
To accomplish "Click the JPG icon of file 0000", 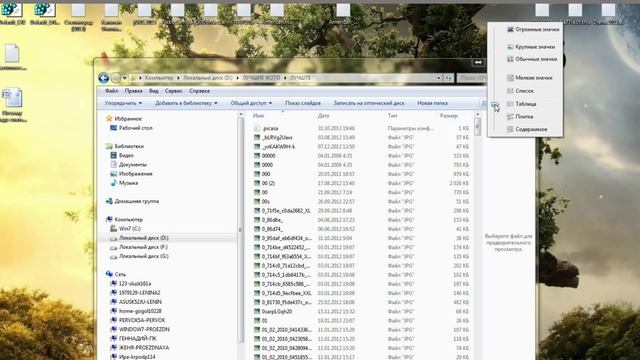I will point(257,165).
